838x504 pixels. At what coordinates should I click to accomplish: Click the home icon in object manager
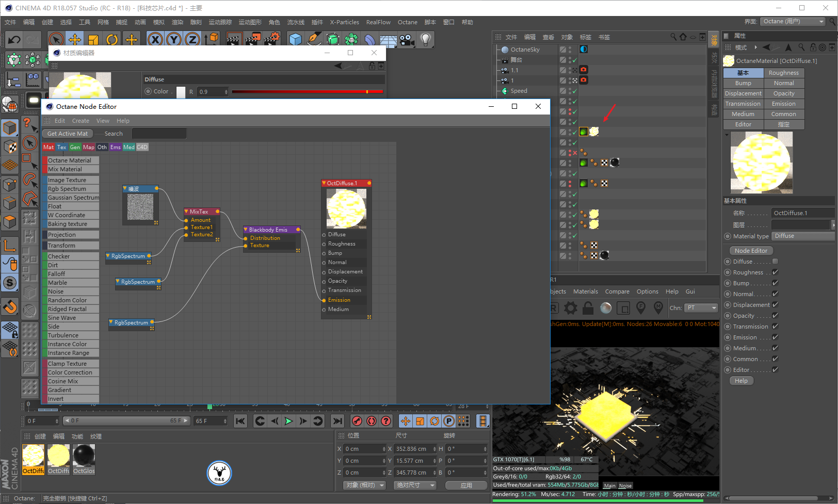683,37
